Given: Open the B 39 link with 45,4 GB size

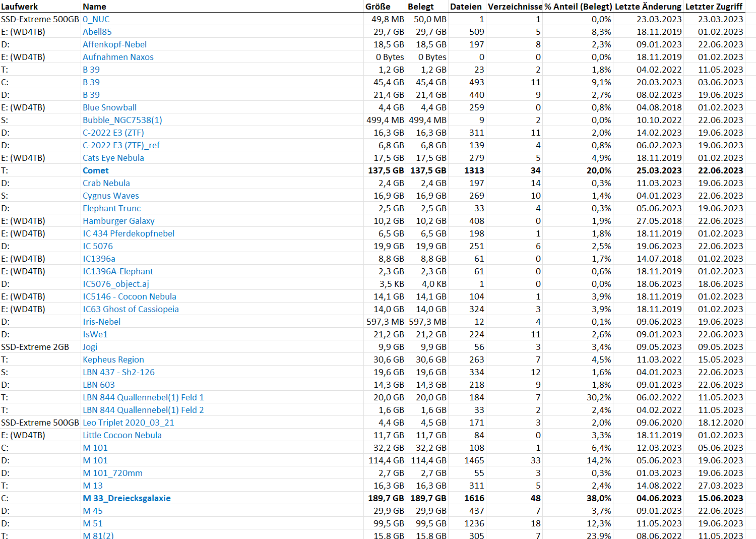Looking at the screenshot, I should 91,82.
